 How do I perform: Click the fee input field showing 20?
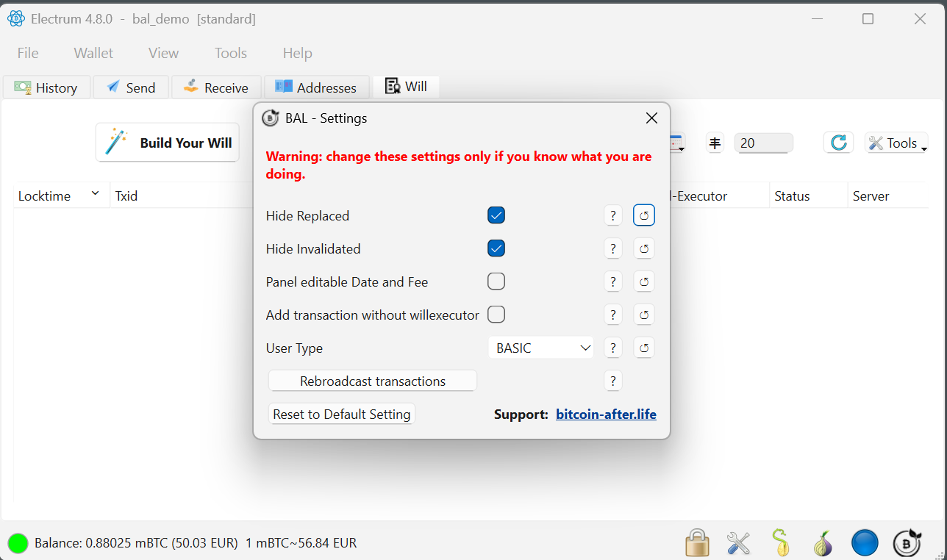(x=764, y=143)
